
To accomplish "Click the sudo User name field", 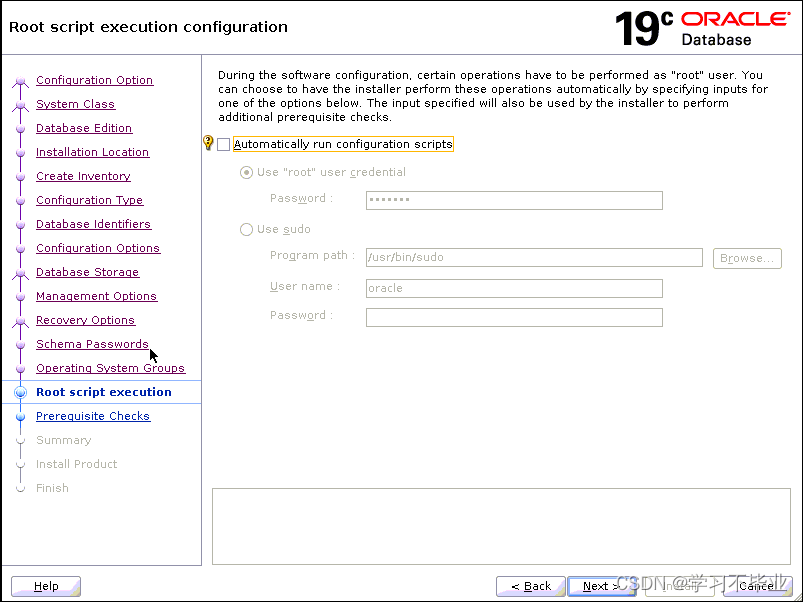I will [514, 287].
